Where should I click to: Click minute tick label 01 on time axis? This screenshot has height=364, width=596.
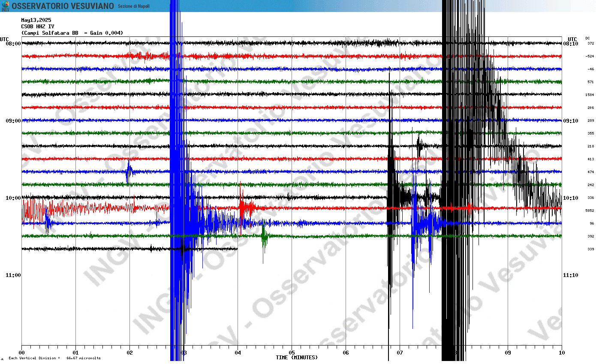click(75, 353)
